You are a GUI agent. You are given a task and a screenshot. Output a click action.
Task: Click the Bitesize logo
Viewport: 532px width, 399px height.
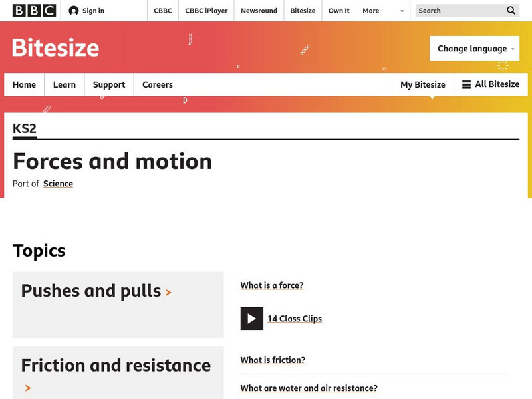coord(56,48)
